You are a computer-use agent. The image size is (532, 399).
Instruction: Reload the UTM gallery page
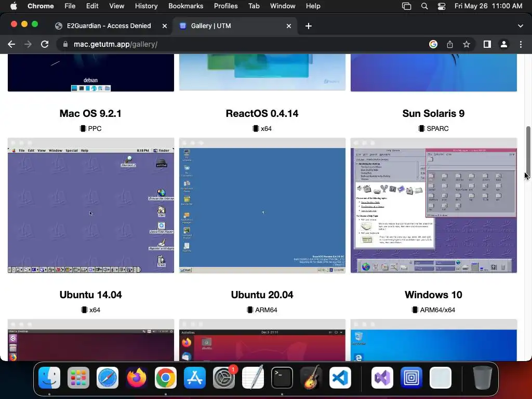45,45
